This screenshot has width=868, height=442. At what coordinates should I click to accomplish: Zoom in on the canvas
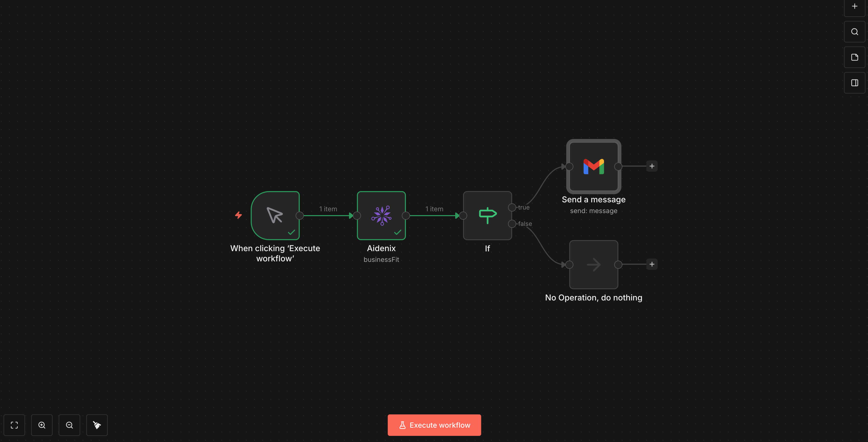click(x=42, y=425)
